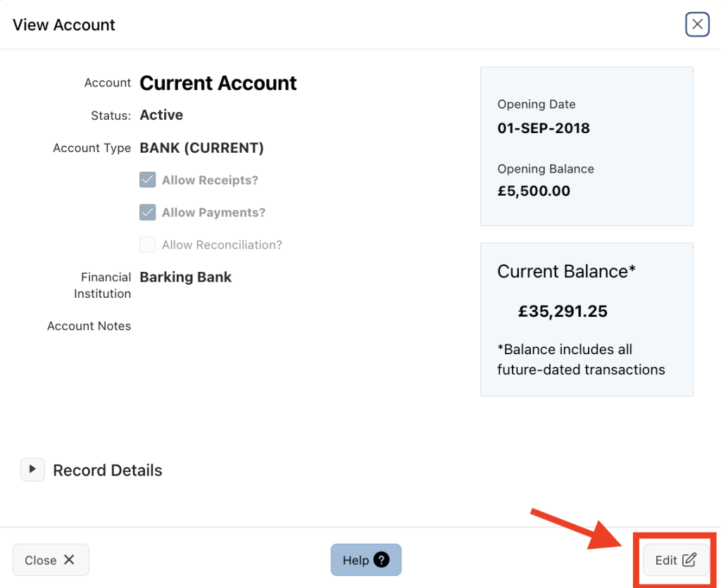Close the View Account dialog

[x=51, y=560]
